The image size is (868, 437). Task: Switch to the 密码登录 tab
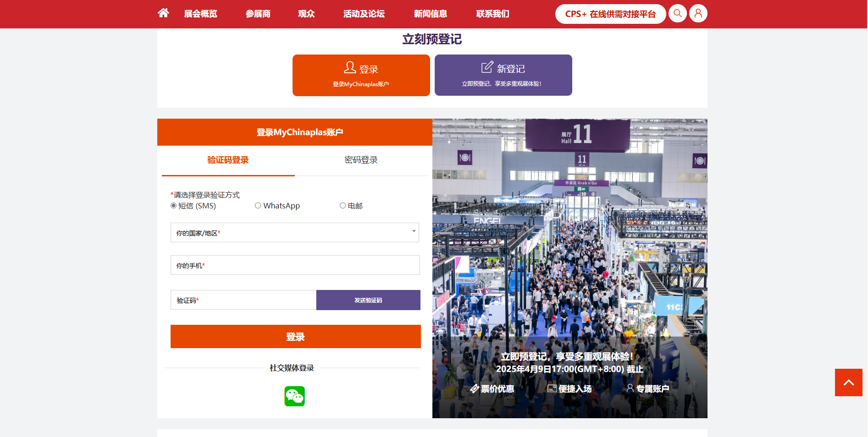361,160
